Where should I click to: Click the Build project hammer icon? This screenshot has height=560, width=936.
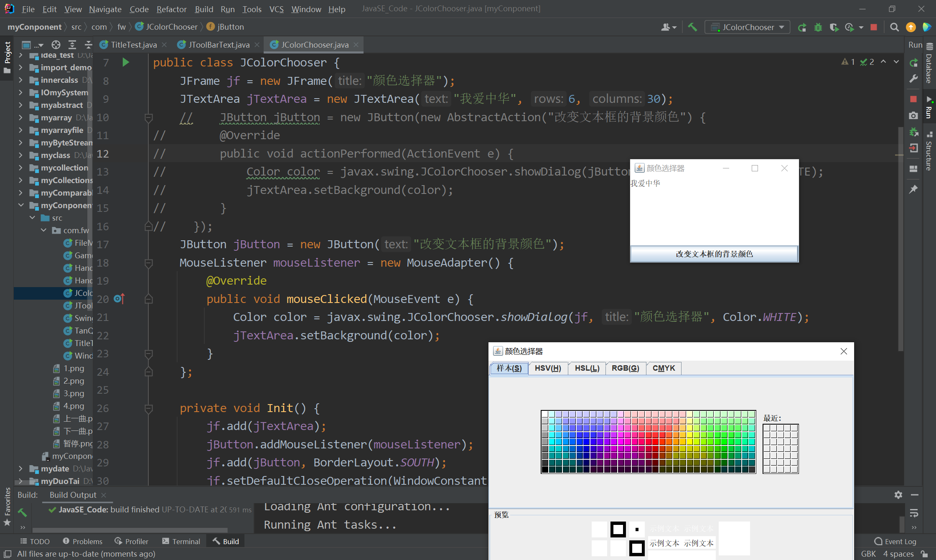tap(692, 27)
